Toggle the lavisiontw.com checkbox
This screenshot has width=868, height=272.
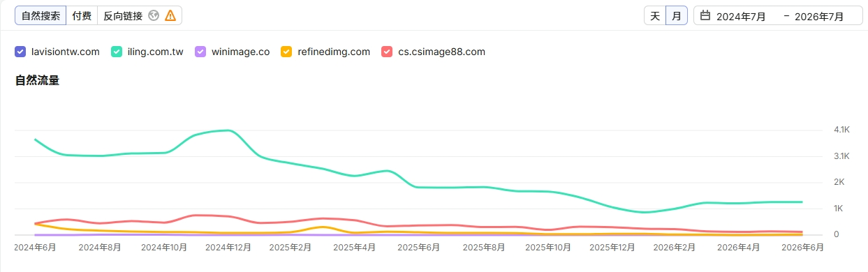pos(21,52)
